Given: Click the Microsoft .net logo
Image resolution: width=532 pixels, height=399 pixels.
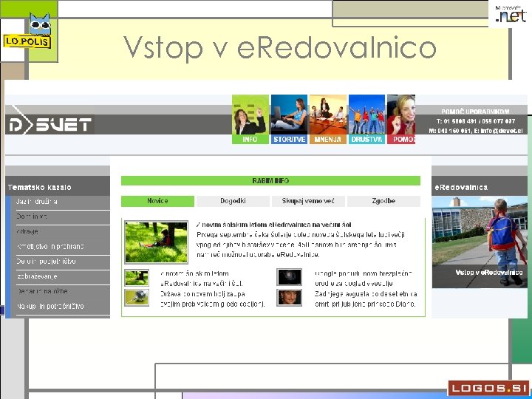Looking at the screenshot, I should [x=511, y=15].
